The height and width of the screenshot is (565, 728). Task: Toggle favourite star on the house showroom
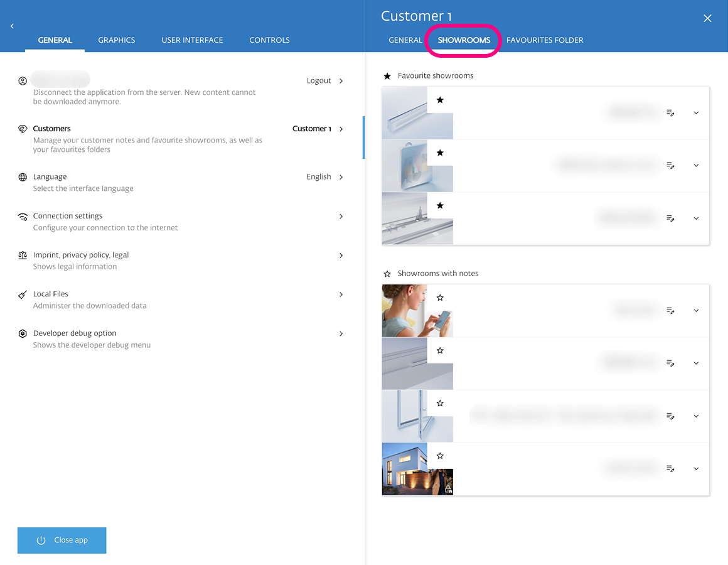pyautogui.click(x=440, y=456)
